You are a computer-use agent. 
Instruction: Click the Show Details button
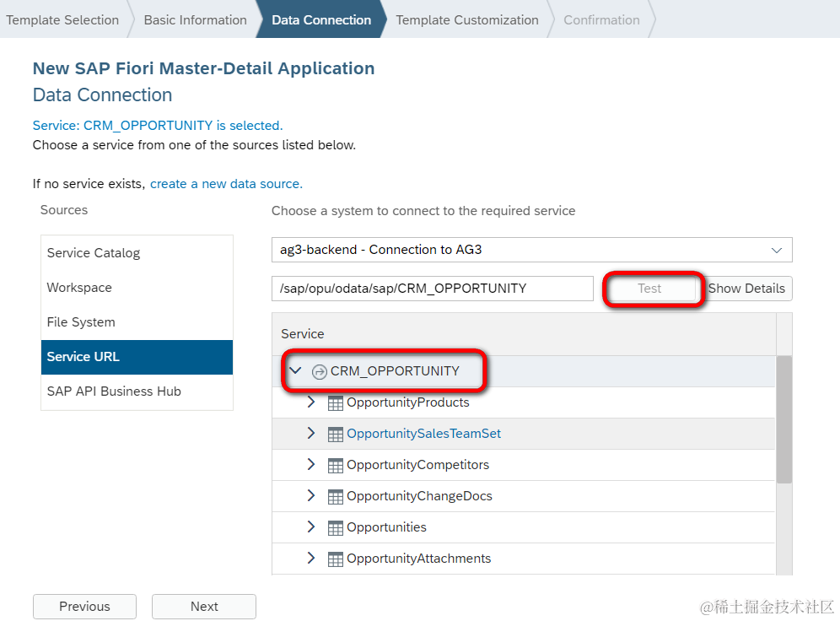tap(746, 289)
